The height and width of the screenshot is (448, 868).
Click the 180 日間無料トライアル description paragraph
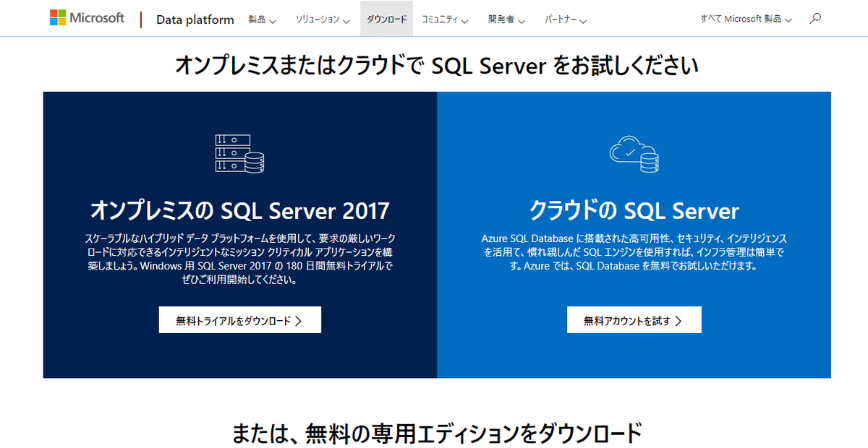pos(240,259)
